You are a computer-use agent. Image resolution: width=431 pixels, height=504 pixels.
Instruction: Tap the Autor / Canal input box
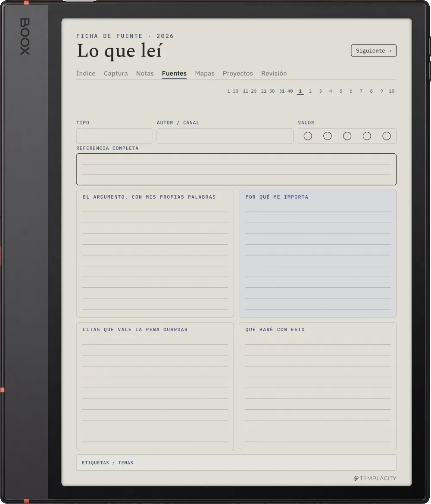225,136
